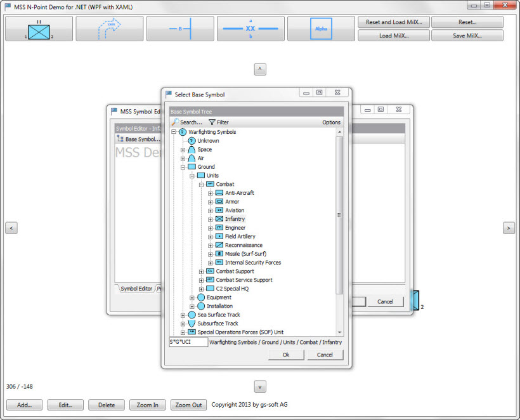520x420 pixels.
Task: Expand the Armor tree node
Action: 210,201
